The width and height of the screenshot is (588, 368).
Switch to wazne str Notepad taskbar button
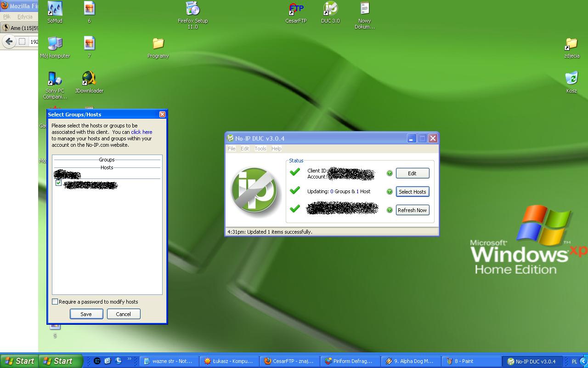pyautogui.click(x=169, y=361)
